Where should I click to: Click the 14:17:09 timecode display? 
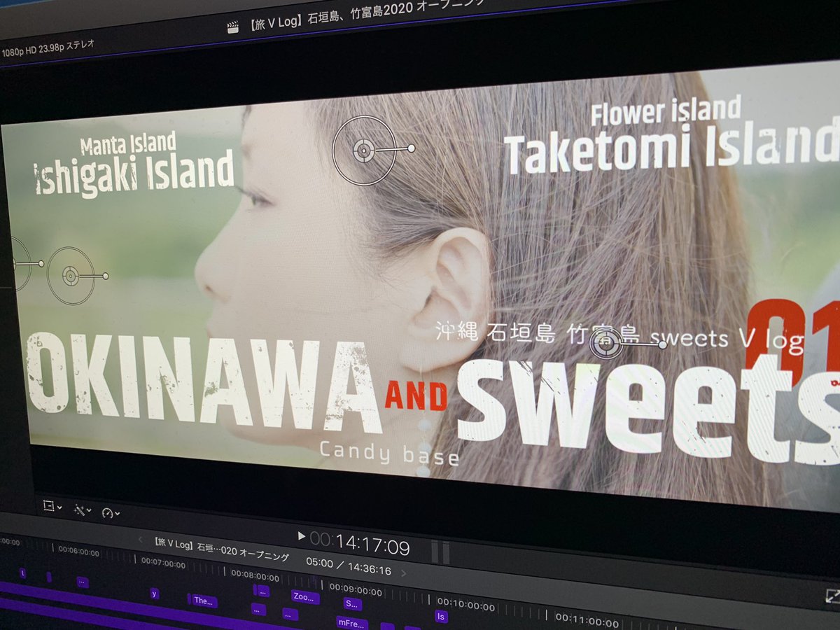click(x=360, y=542)
